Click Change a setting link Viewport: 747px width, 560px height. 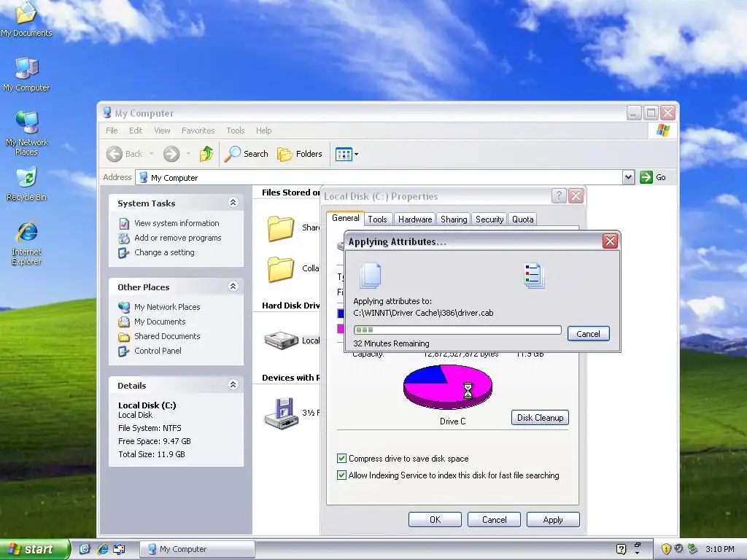point(164,252)
